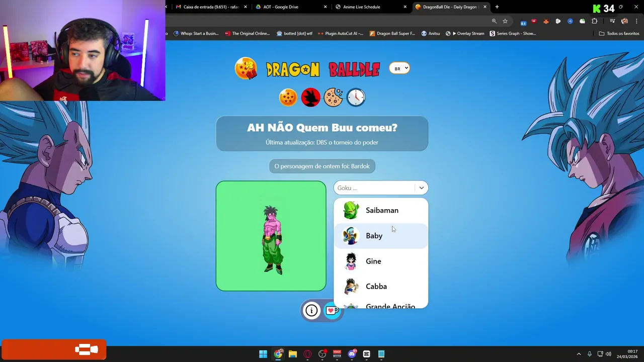Image resolution: width=644 pixels, height=362 pixels.
Task: Open the clock game mode icon
Action: point(356,97)
